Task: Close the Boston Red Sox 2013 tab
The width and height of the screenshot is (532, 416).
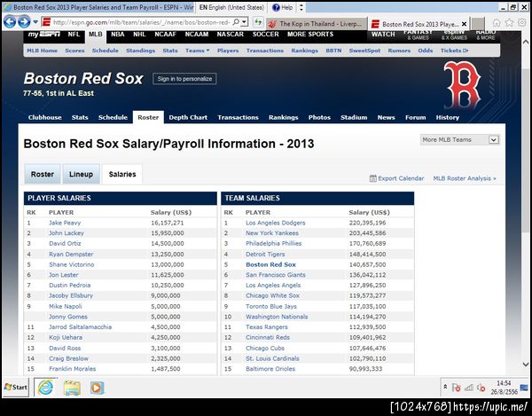Action: [x=464, y=24]
